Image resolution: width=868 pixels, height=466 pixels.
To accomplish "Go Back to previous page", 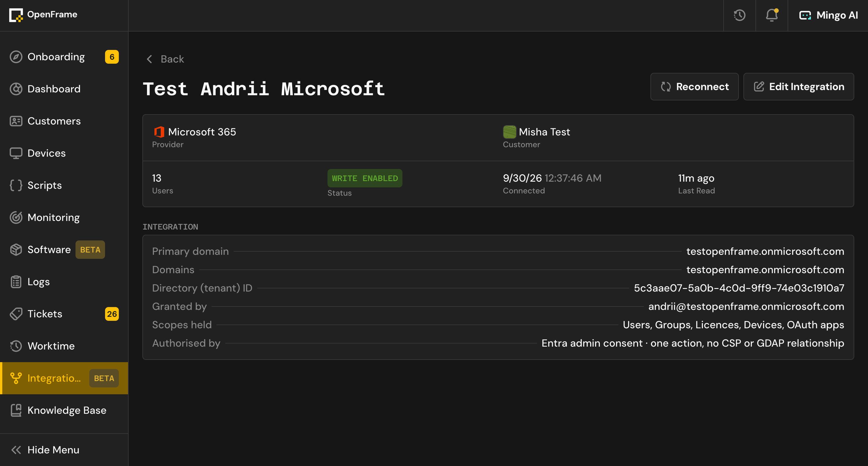I will (x=165, y=59).
